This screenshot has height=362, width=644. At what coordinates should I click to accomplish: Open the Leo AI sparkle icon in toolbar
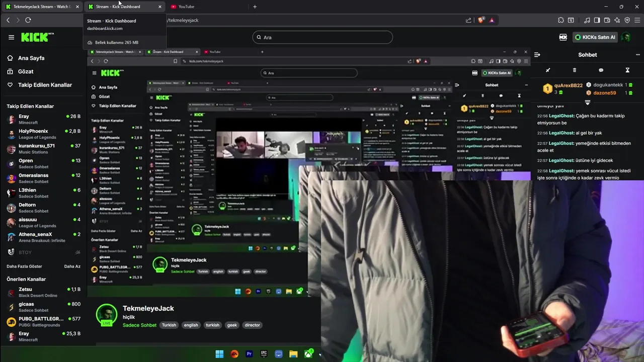[617, 20]
